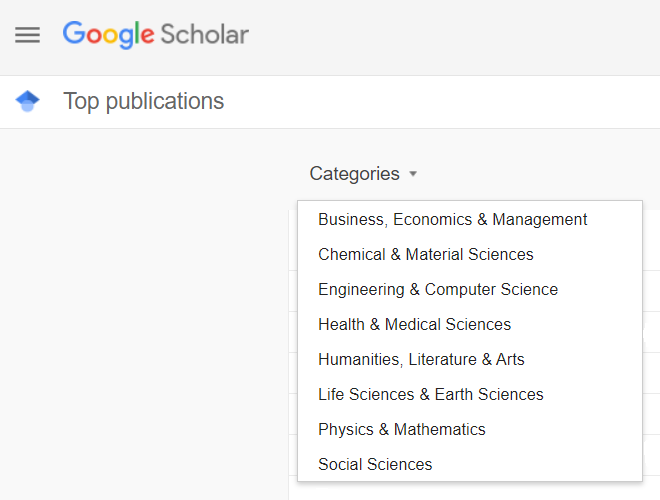
Task: Click the word Arts in menu
Action: 510,359
